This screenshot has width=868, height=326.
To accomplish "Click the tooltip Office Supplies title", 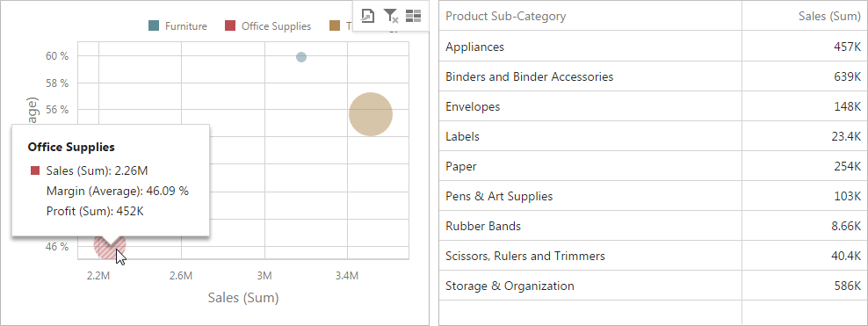I will click(71, 148).
